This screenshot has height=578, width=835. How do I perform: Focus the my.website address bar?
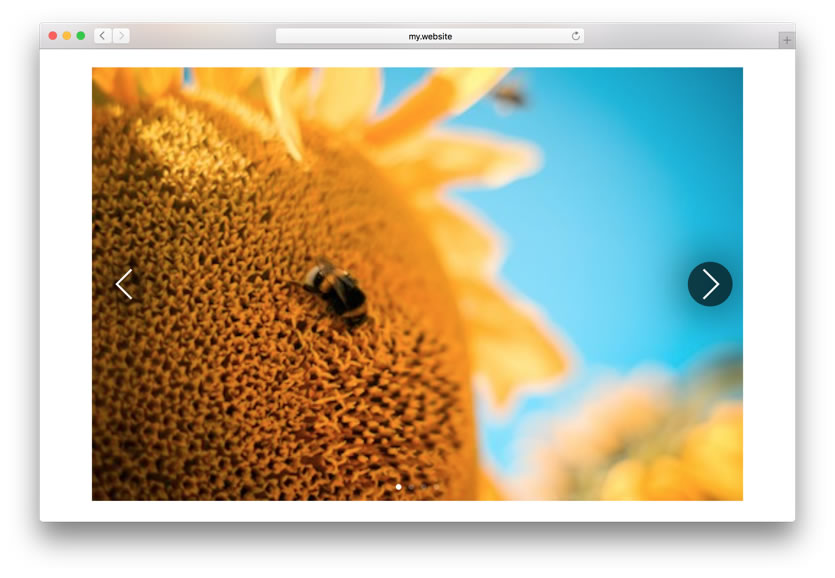coord(430,36)
